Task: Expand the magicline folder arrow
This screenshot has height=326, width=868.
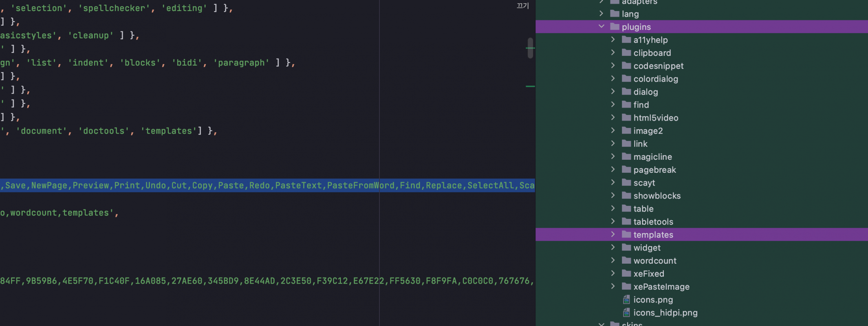Action: click(x=613, y=156)
